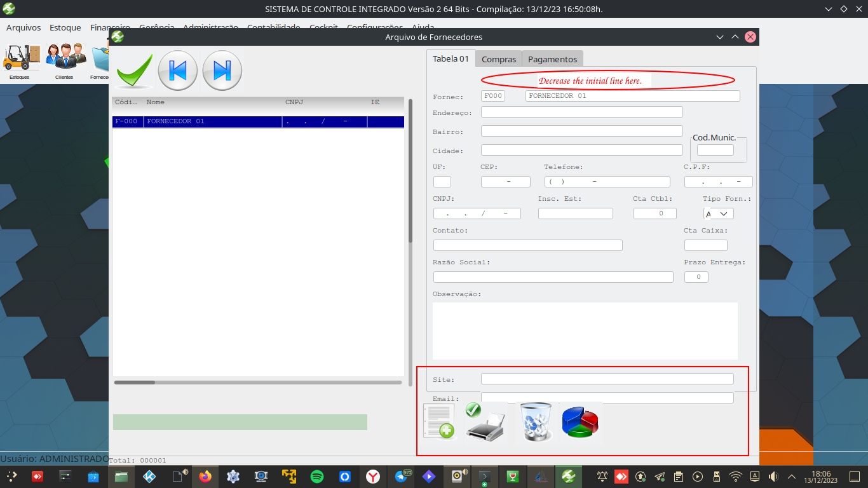Click the Prazo Entrega field
Screen dimensions: 868x488
696,277
